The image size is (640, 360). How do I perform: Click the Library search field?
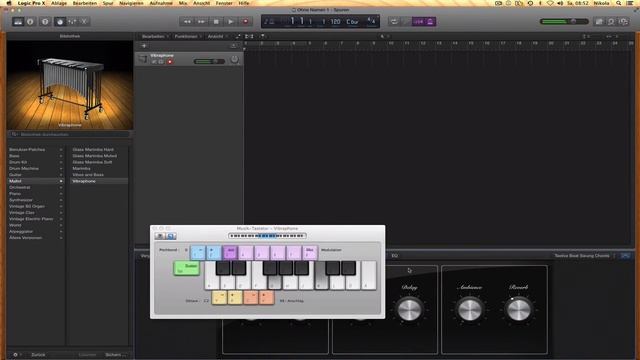pos(70,134)
